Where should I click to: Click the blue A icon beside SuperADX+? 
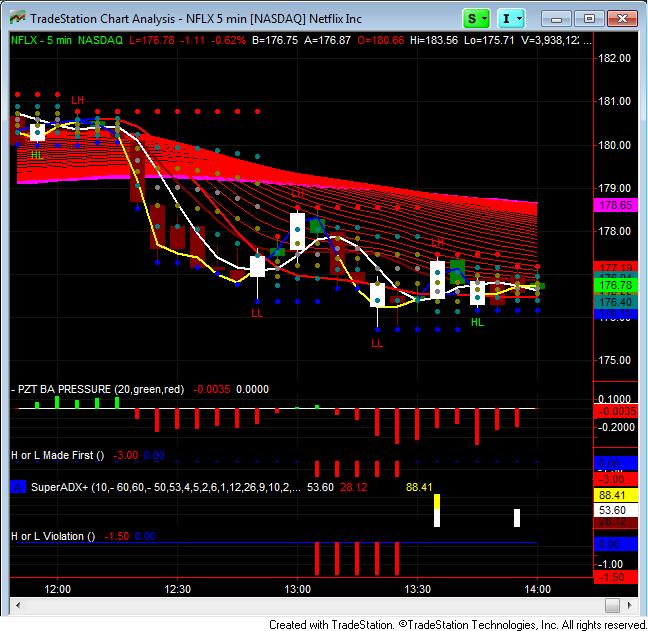click(18, 487)
